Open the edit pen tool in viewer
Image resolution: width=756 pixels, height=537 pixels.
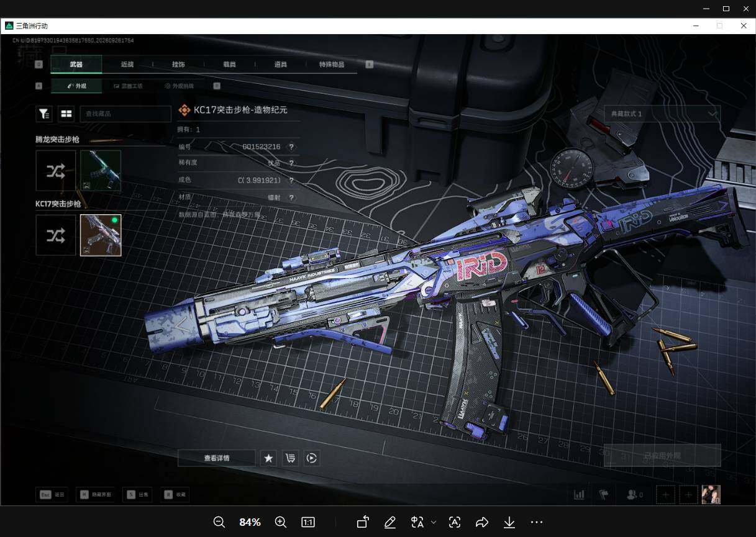pyautogui.click(x=390, y=522)
